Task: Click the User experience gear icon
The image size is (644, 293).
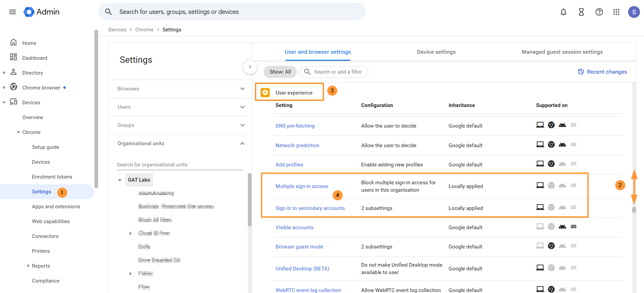Action: (265, 92)
